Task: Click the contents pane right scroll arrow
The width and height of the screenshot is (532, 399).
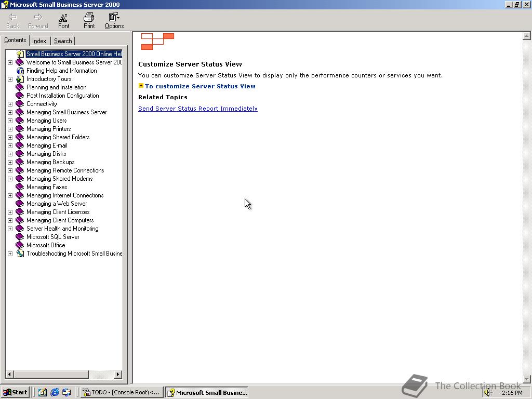Action: coord(118,374)
